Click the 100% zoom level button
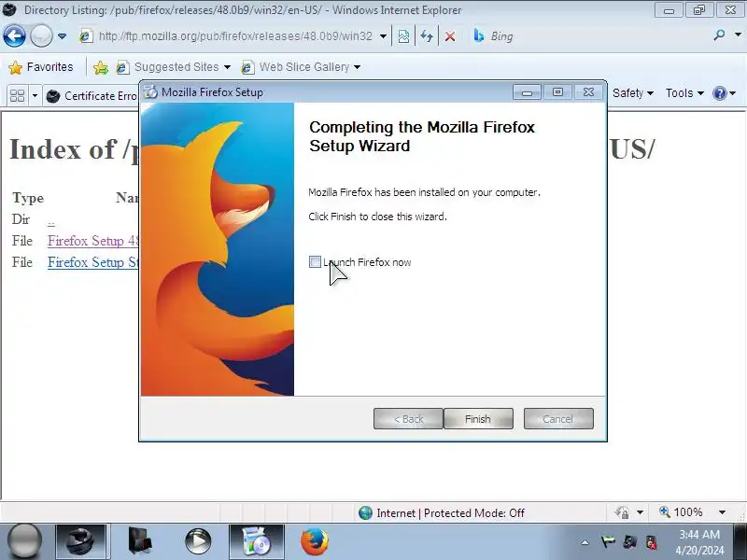 tap(681, 512)
